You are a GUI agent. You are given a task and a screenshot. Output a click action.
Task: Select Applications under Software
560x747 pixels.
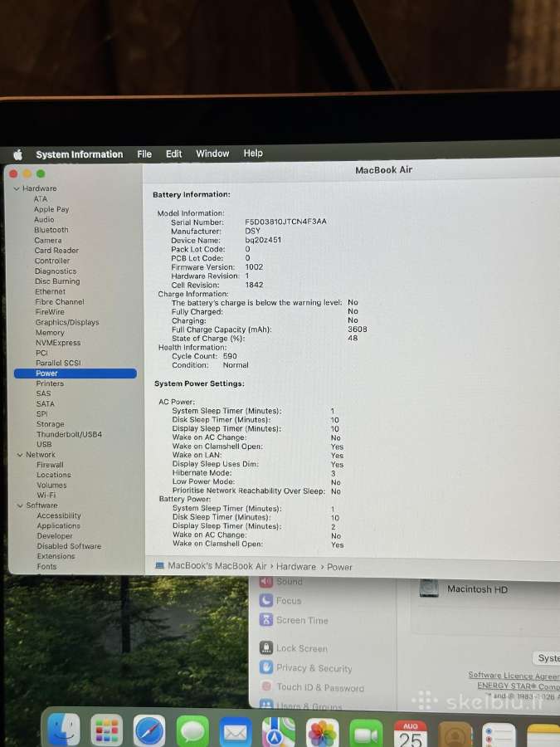coord(59,525)
